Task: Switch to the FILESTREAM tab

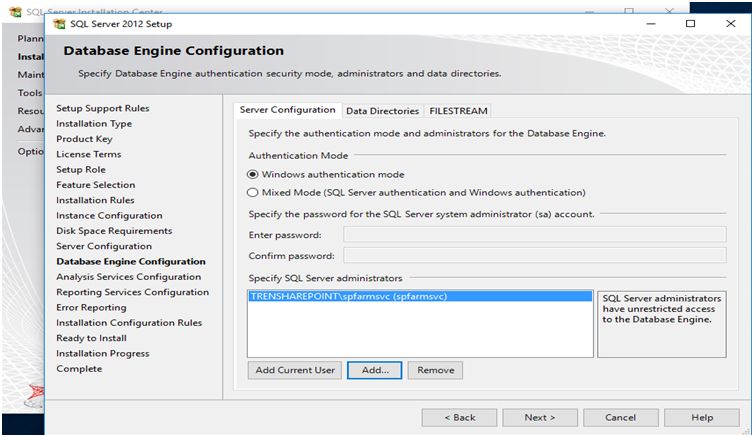Action: (458, 111)
